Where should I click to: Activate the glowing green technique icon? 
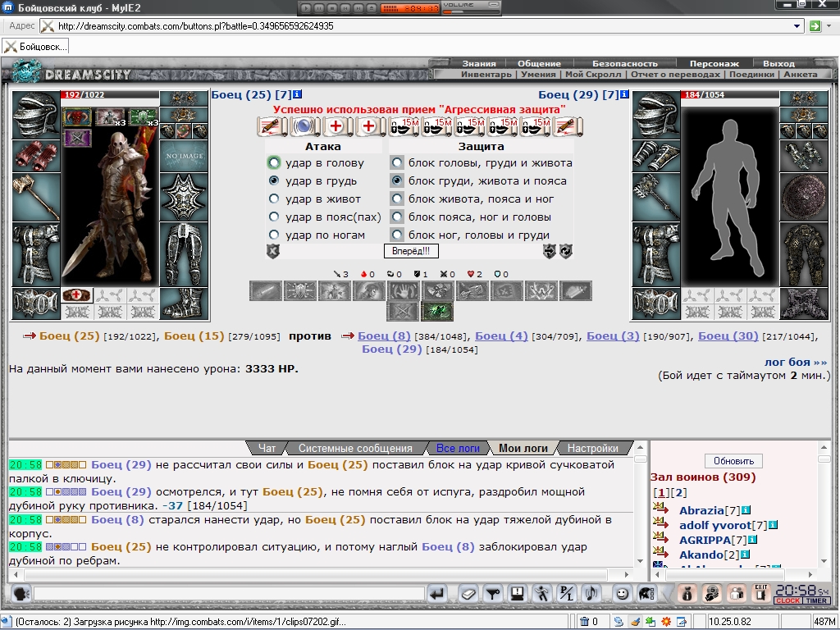click(x=437, y=311)
